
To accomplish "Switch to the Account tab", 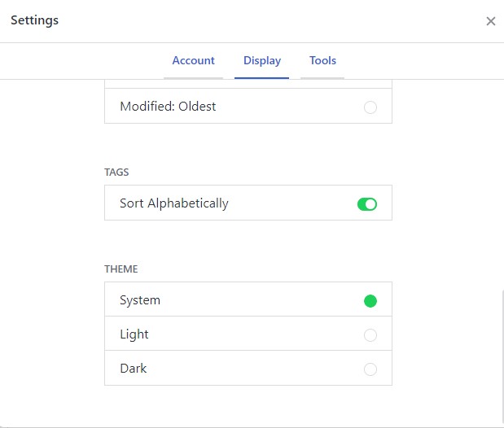I will click(x=193, y=61).
